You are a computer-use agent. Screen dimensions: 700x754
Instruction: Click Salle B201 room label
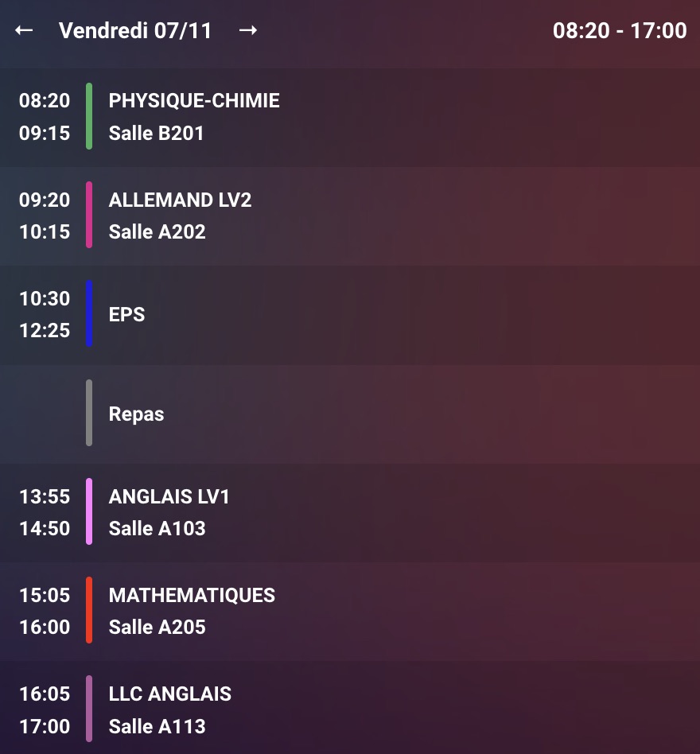tap(156, 133)
